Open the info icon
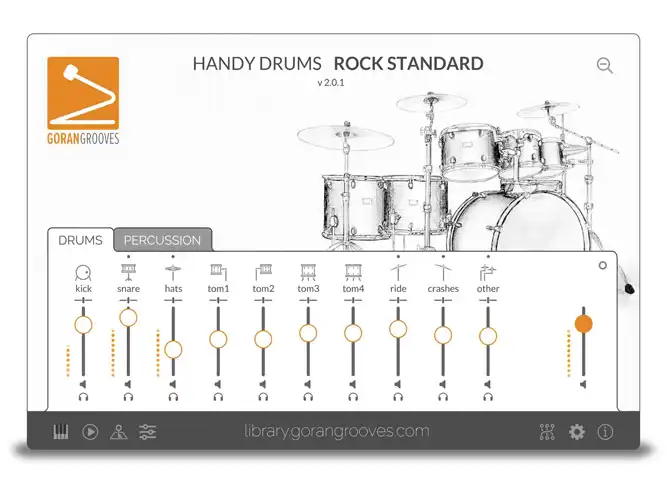 pyautogui.click(x=605, y=432)
